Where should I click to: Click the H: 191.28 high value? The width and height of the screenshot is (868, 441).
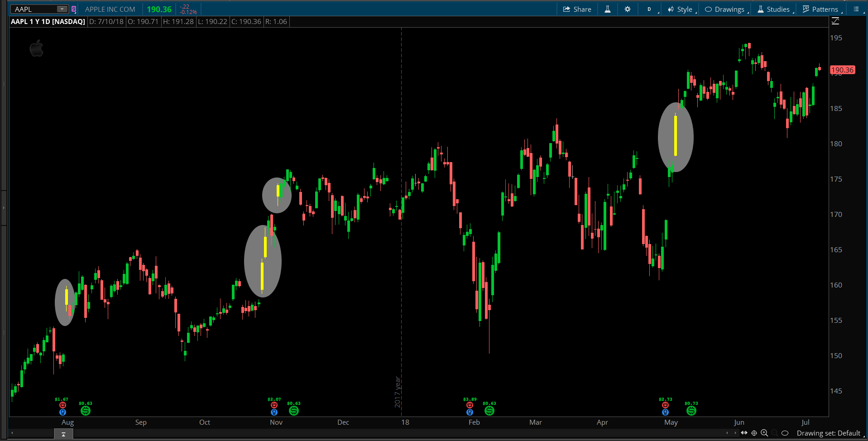tap(178, 22)
